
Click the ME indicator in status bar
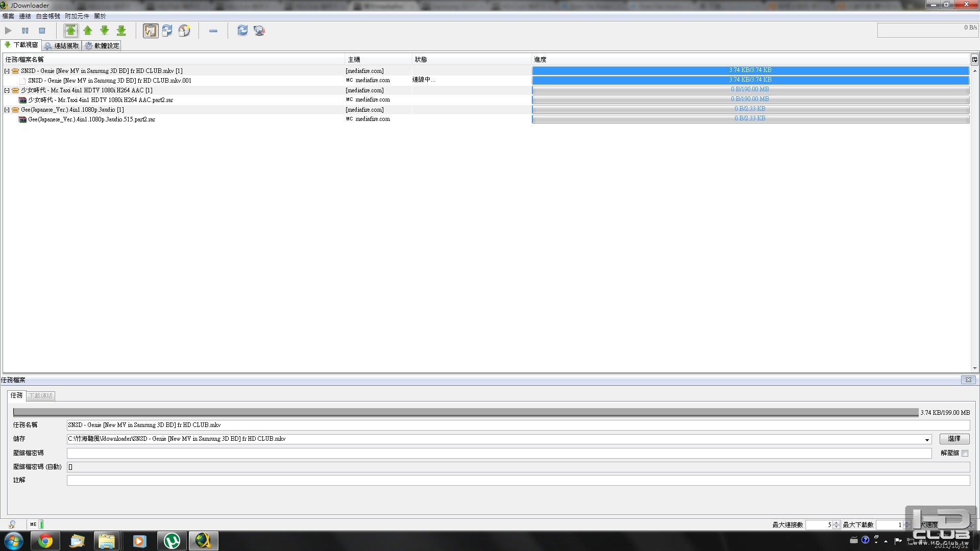pos(34,524)
